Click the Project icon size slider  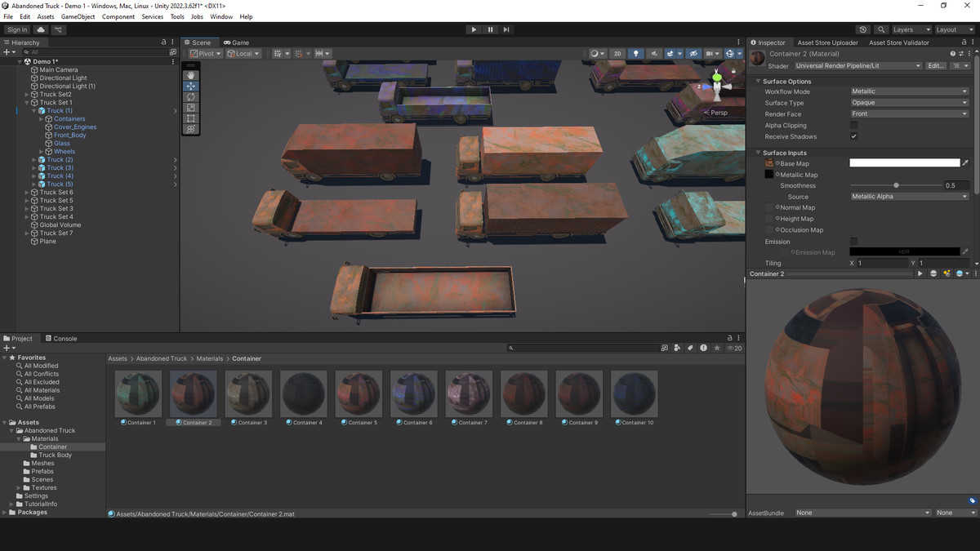point(723,514)
